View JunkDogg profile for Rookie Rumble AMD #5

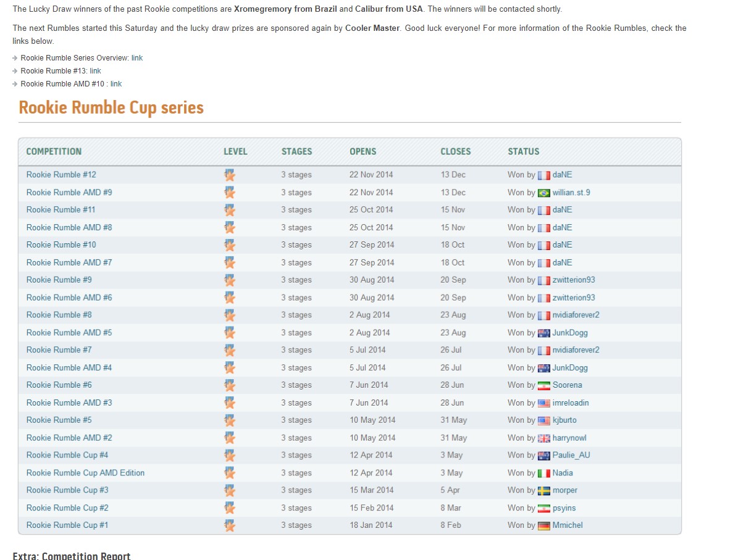(569, 333)
